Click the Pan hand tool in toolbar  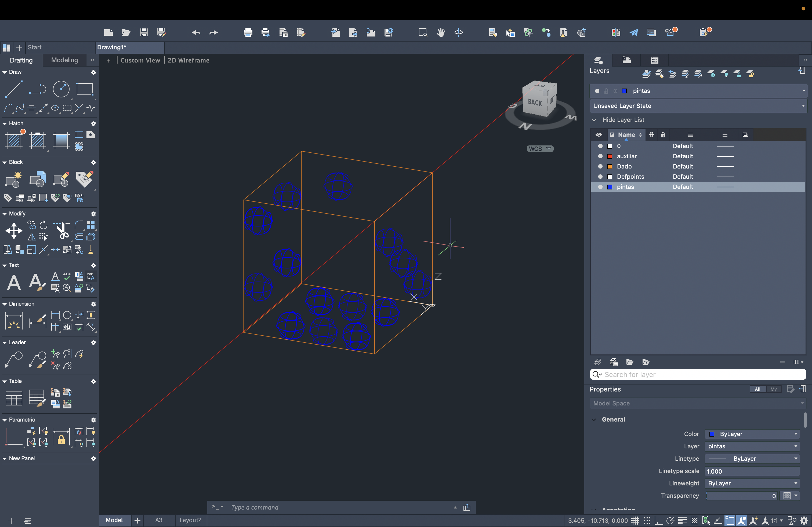[x=441, y=32]
